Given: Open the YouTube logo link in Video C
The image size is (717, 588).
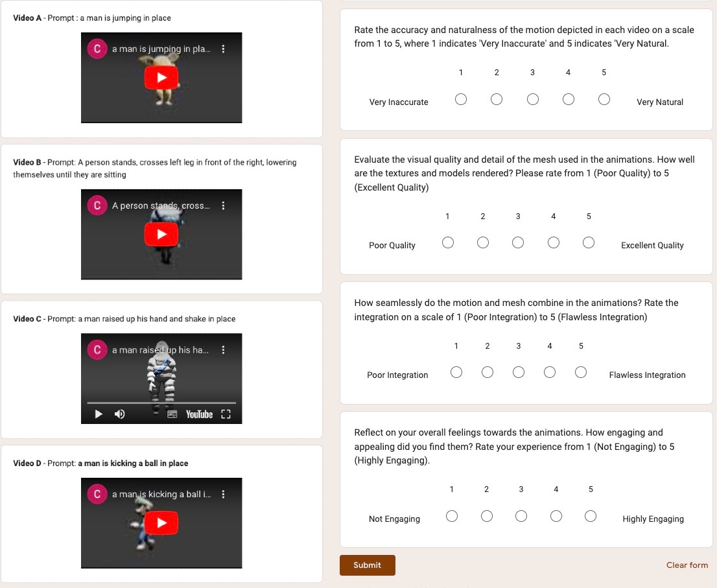Looking at the screenshot, I should point(199,414).
